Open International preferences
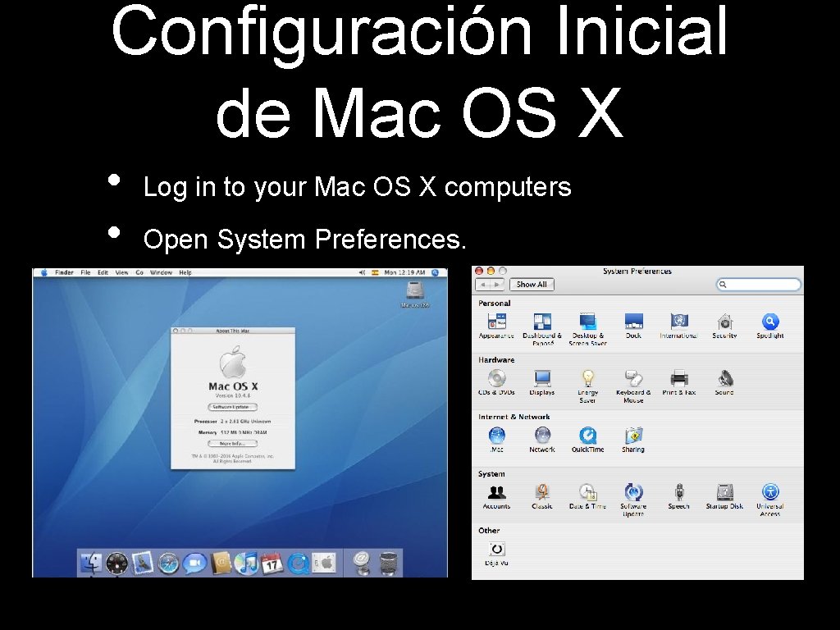 tap(678, 326)
